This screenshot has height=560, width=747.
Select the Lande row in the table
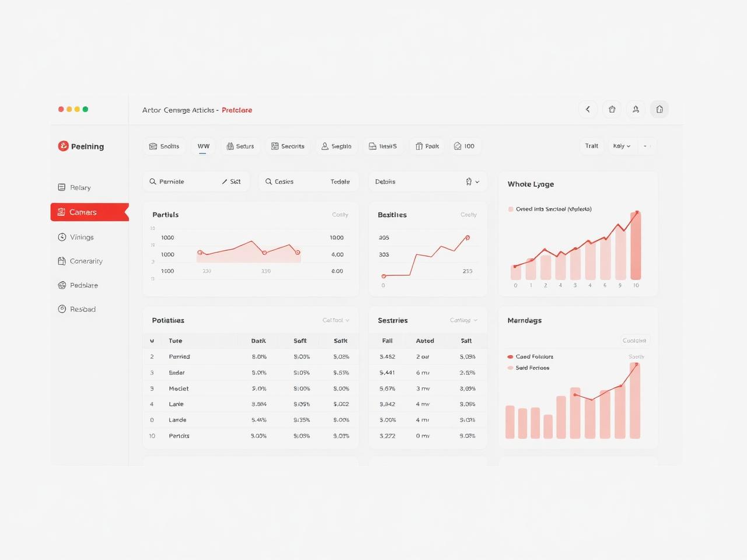251,420
